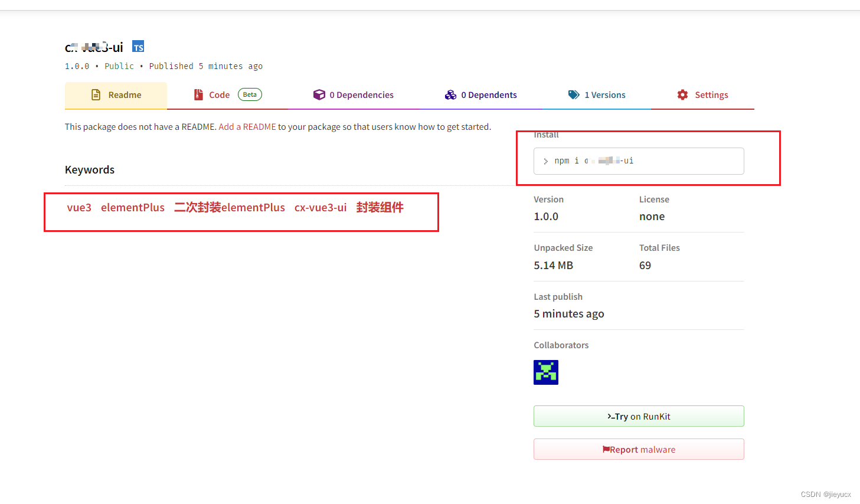Copy the npm install command box
The width and height of the screenshot is (860, 504).
pyautogui.click(x=639, y=161)
